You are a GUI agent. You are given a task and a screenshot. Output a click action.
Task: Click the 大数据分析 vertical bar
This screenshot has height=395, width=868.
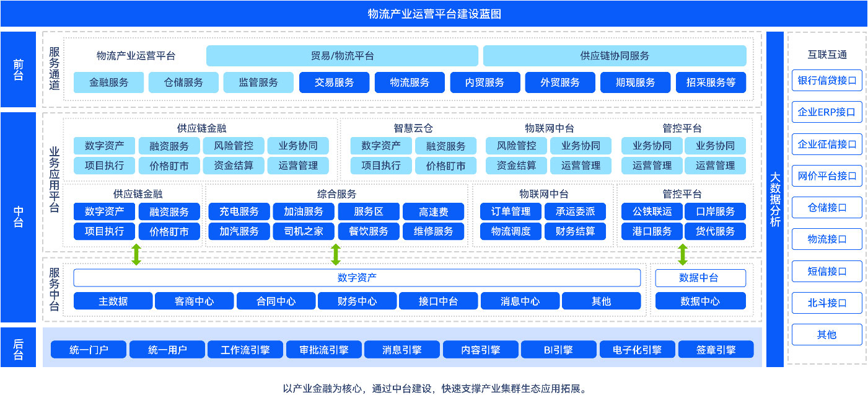coord(774,200)
